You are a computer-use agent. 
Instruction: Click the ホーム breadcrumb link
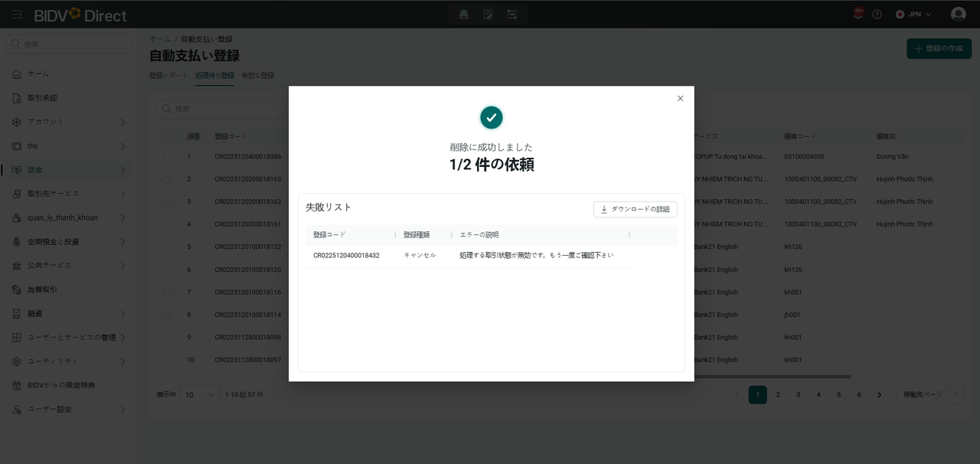(x=160, y=38)
